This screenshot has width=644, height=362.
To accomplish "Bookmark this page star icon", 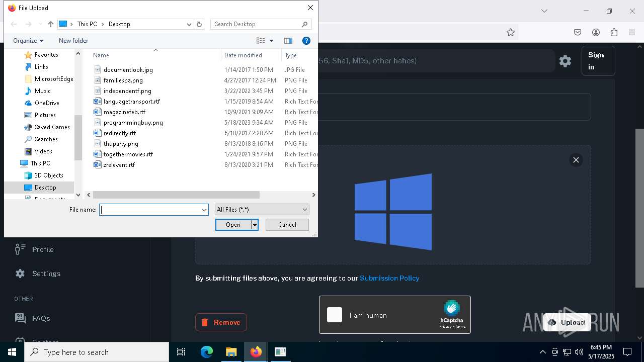I will (x=511, y=32).
